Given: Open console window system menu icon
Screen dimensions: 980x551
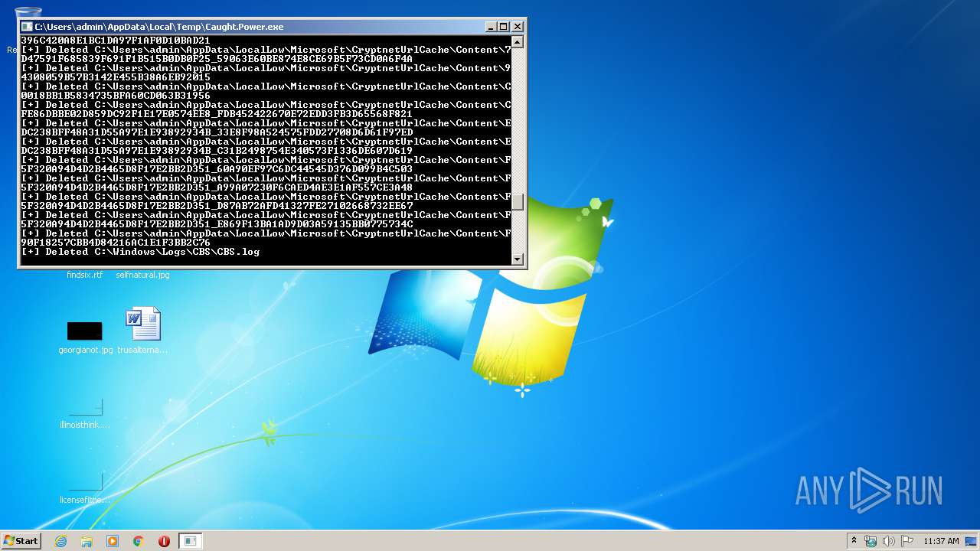Looking at the screenshot, I should (27, 26).
